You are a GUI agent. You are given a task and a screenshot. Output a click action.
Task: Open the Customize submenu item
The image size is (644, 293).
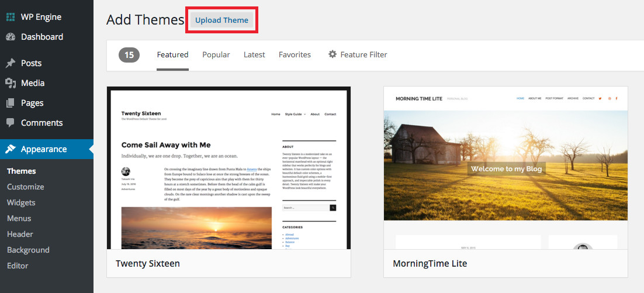26,187
